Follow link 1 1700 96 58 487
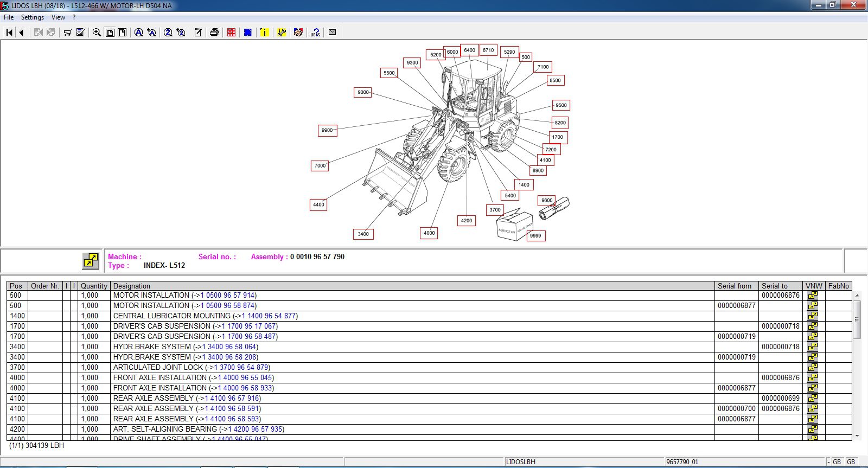868x468 pixels. pyautogui.click(x=249, y=337)
